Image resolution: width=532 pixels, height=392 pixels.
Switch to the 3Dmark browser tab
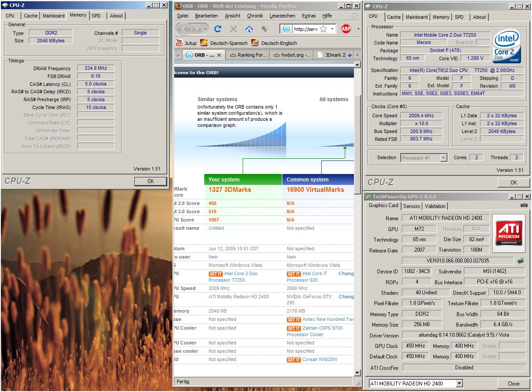tap(331, 55)
